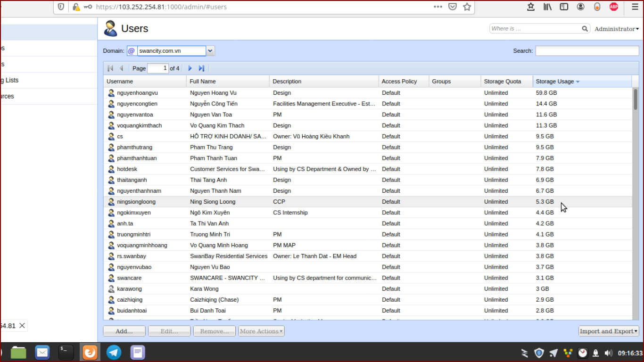Image resolution: width=644 pixels, height=362 pixels.
Task: Sort by Access Policy column header
Action: click(404, 82)
